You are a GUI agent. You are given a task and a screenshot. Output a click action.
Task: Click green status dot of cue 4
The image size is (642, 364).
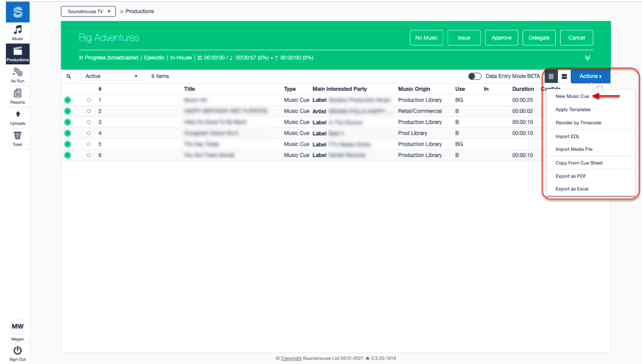(x=67, y=133)
